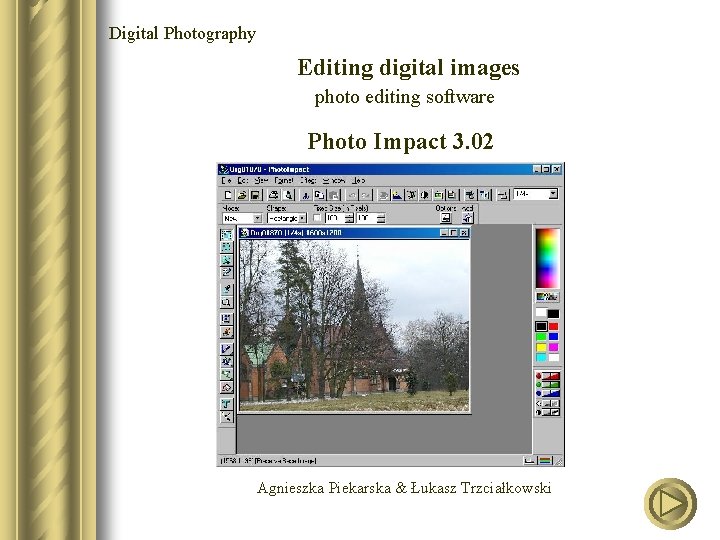Select the bottom tool under the Text tool

[x=226, y=417]
